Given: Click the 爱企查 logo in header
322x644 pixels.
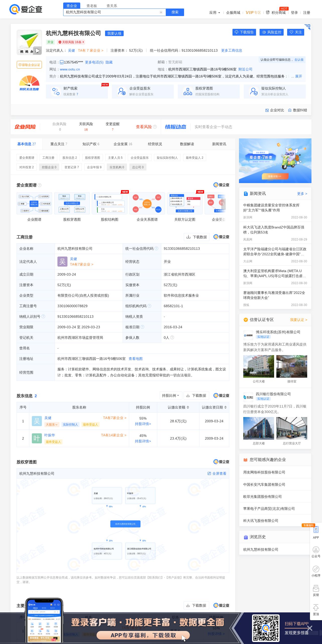Looking at the screenshot, I should [26, 9].
